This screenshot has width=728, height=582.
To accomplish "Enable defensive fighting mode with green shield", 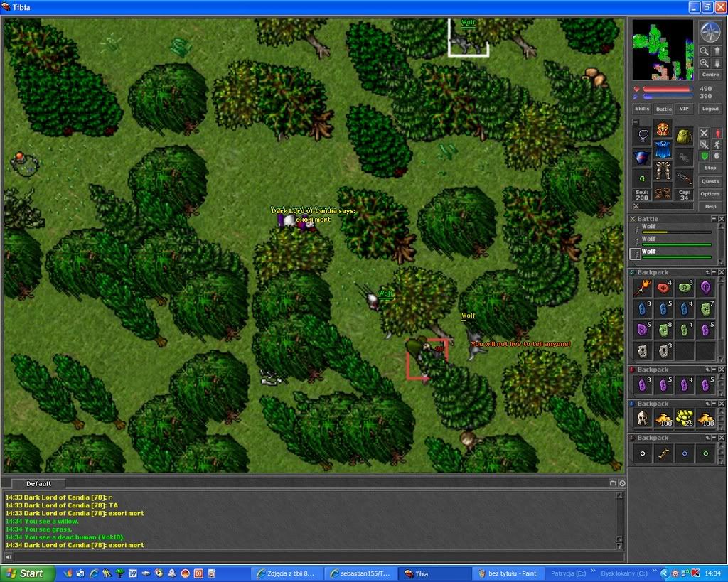I will click(705, 156).
